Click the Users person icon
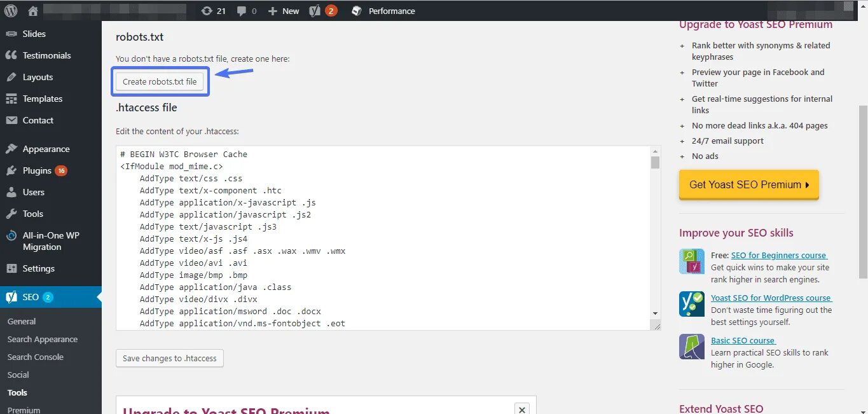Viewport: 868px width, 414px height. (11, 192)
